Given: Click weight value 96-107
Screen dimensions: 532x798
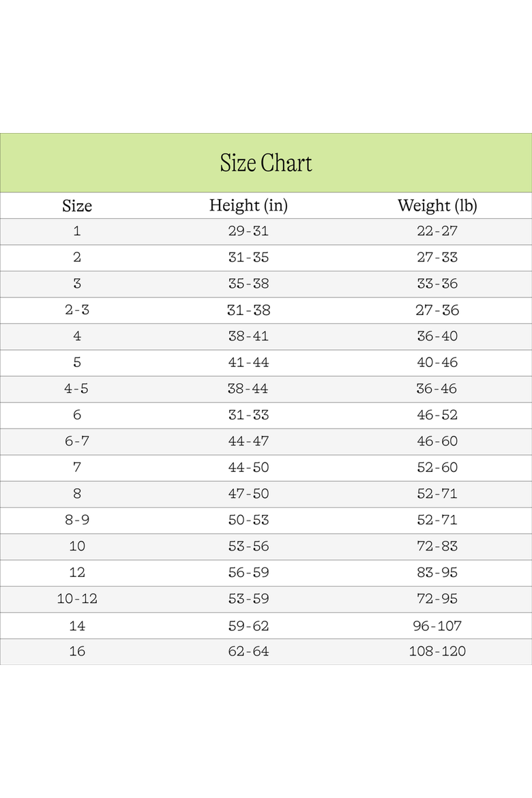Looking at the screenshot, I should click(x=437, y=626).
